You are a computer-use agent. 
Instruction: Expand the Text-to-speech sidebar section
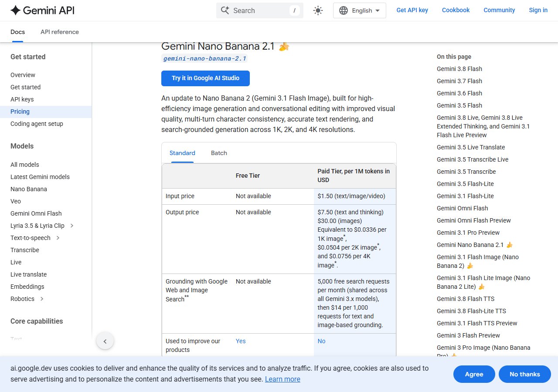[x=58, y=238]
